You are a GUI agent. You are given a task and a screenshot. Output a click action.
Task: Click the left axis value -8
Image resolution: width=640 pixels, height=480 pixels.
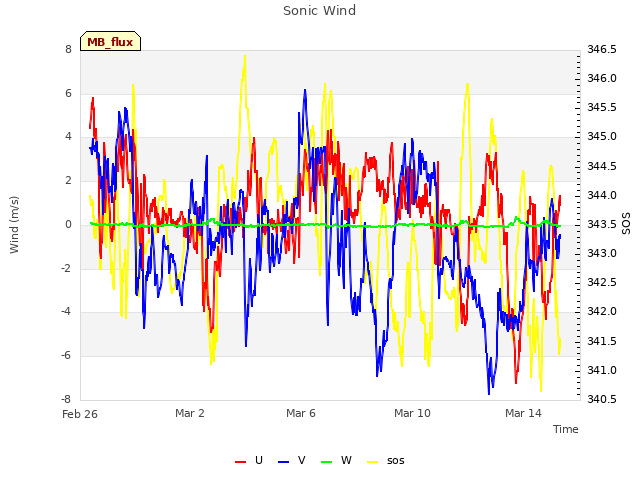[67, 399]
